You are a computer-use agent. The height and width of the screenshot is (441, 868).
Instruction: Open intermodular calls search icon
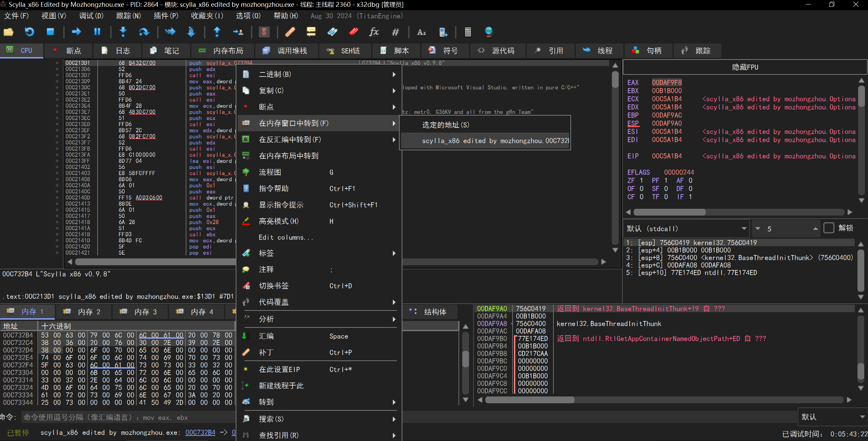point(443,32)
